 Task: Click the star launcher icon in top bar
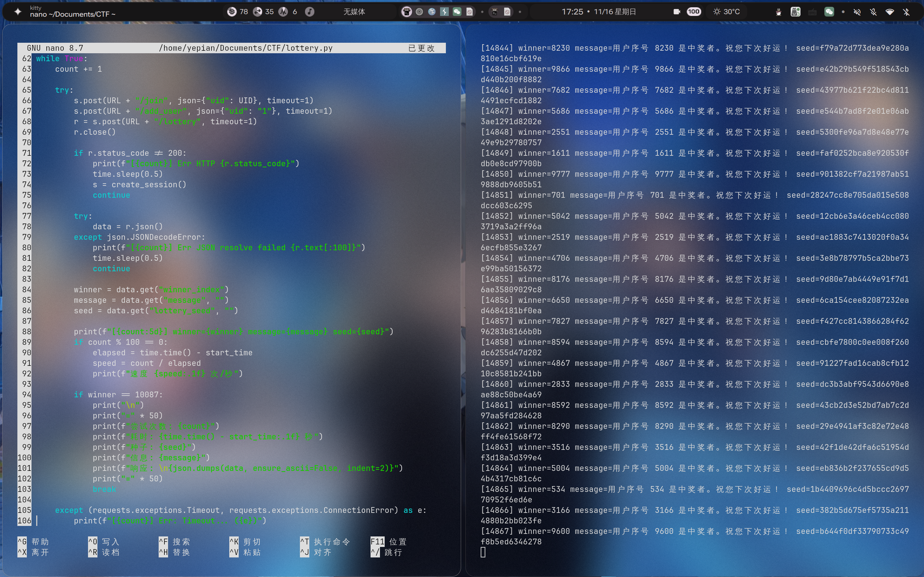click(x=17, y=12)
